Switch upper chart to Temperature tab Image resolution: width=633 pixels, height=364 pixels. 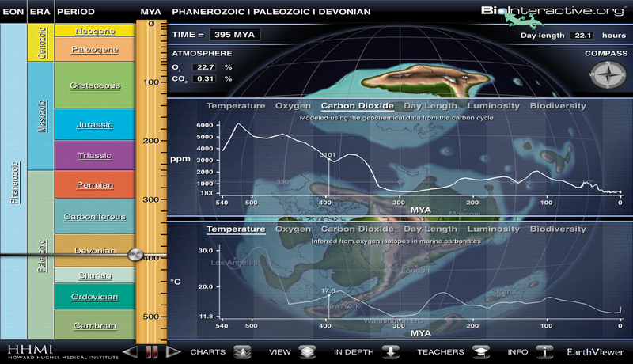click(x=236, y=106)
